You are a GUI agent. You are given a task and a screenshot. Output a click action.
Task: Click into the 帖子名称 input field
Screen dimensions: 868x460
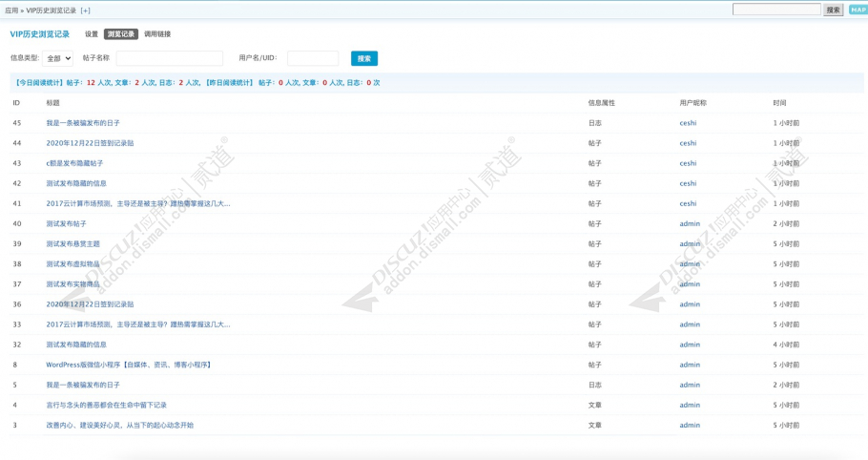tap(170, 58)
